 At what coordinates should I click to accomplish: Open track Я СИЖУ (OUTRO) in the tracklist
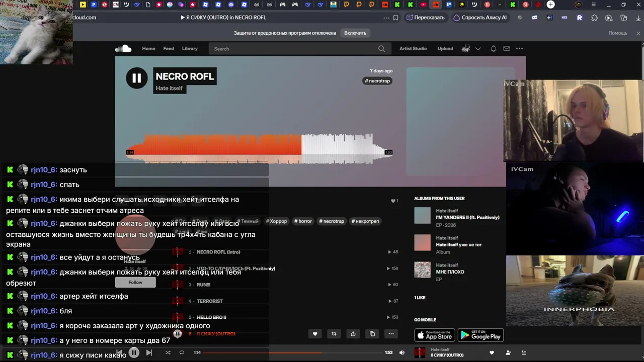click(216, 334)
